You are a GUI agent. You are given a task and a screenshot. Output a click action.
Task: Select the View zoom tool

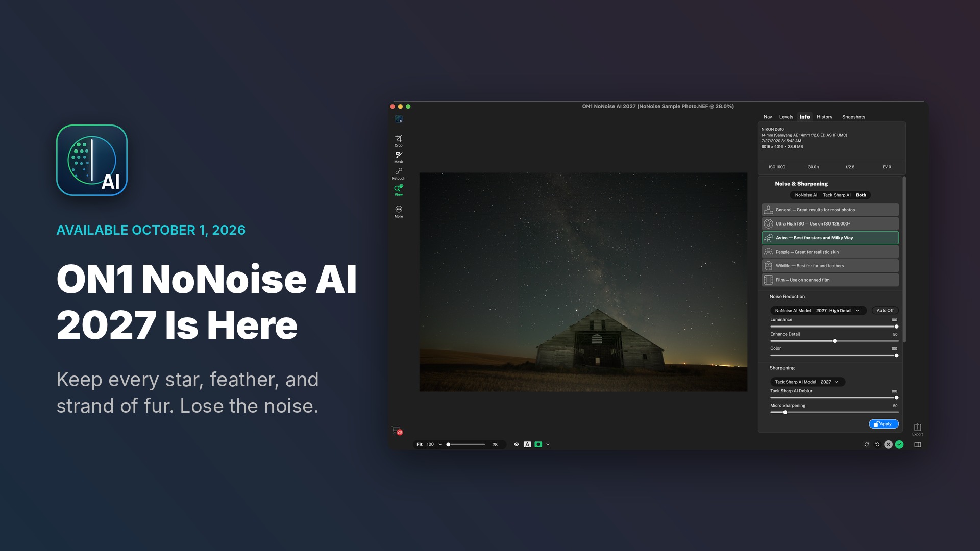pos(399,190)
